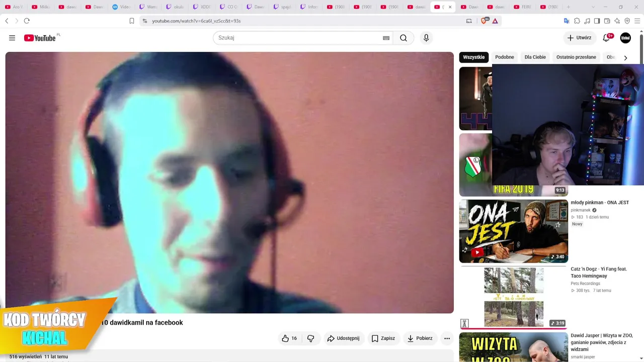The width and height of the screenshot is (644, 362).
Task: Open Brave Shields lion icon
Action: tap(484, 21)
